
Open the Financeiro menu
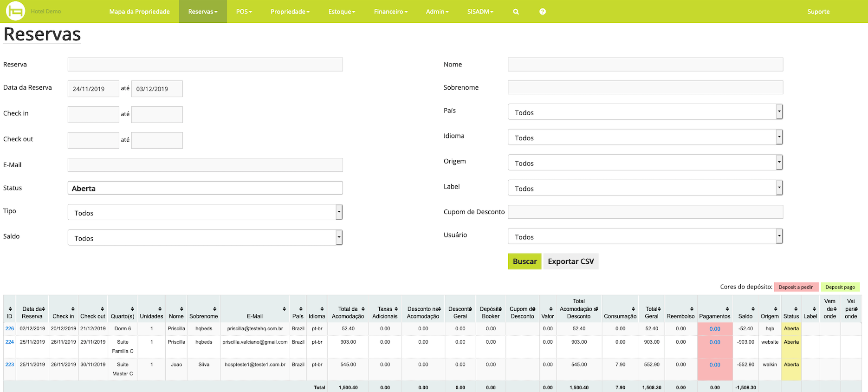(x=391, y=12)
